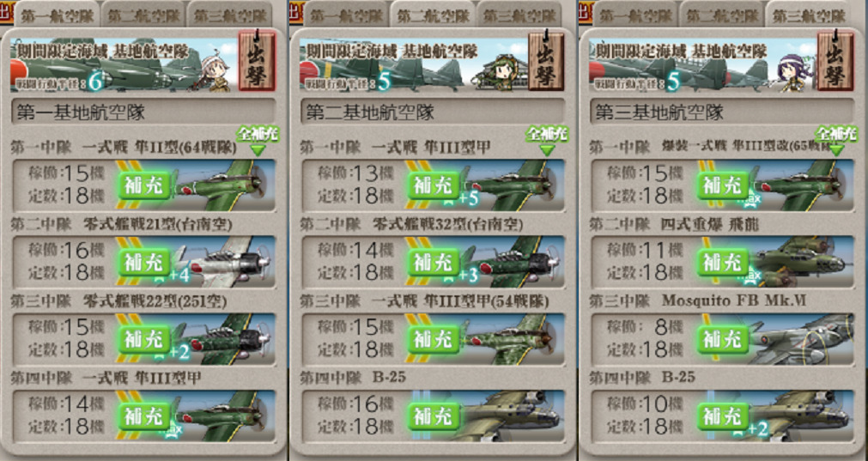Viewport: 868px width, 461px height.
Task: Select the silver Zero 21型 plane image
Action: pos(223,262)
